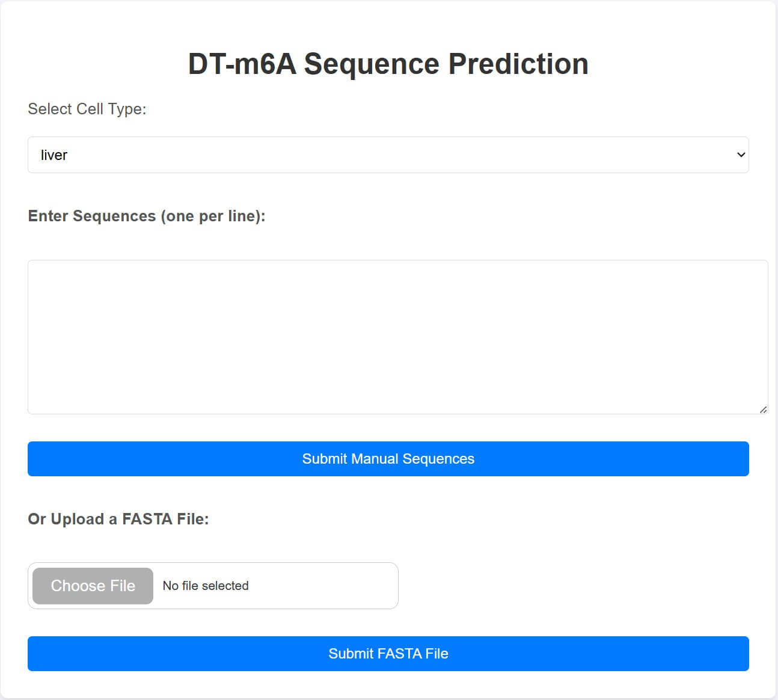Screen dimensions: 778x700
Task: Click the text area resize handle
Action: [x=763, y=410]
